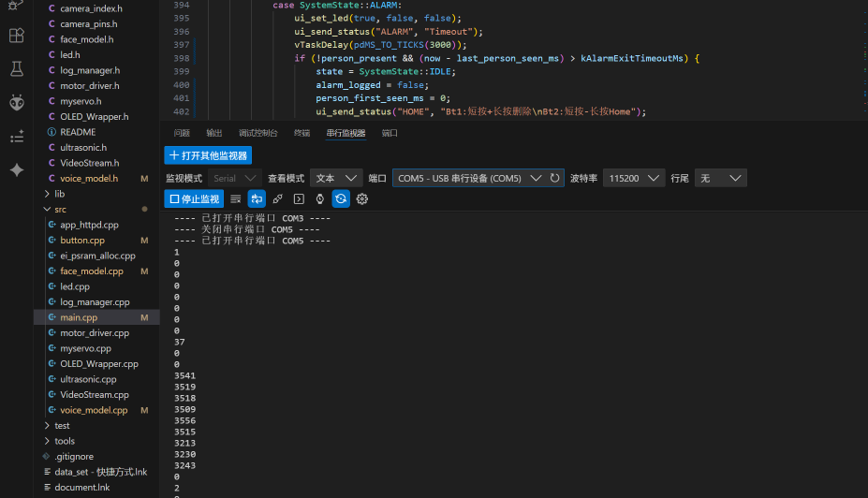Open serial monitor settings gear
The height and width of the screenshot is (498, 868).
coord(362,198)
